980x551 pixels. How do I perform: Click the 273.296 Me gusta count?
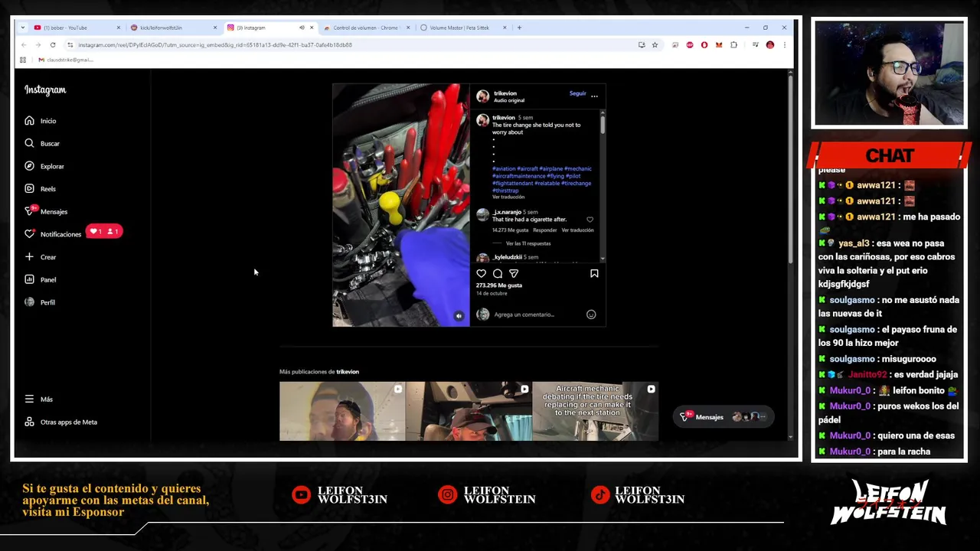click(499, 285)
